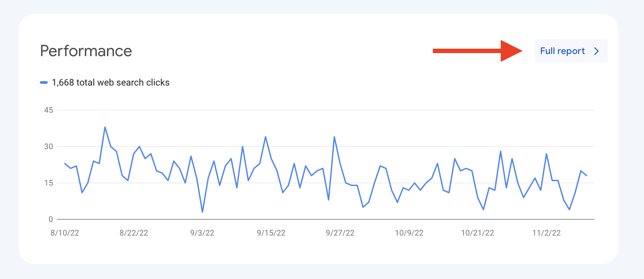Click the 45 y-axis label
The width and height of the screenshot is (644, 279).
coord(48,110)
